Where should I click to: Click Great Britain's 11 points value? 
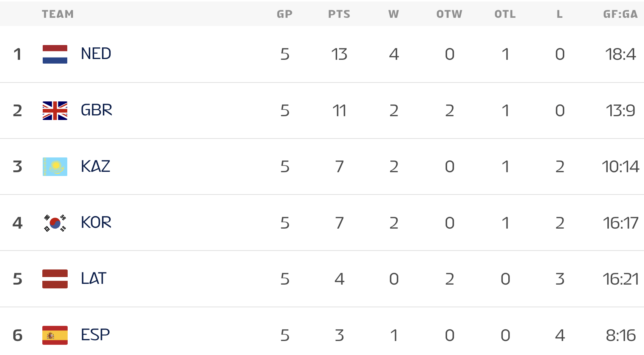[x=339, y=111]
